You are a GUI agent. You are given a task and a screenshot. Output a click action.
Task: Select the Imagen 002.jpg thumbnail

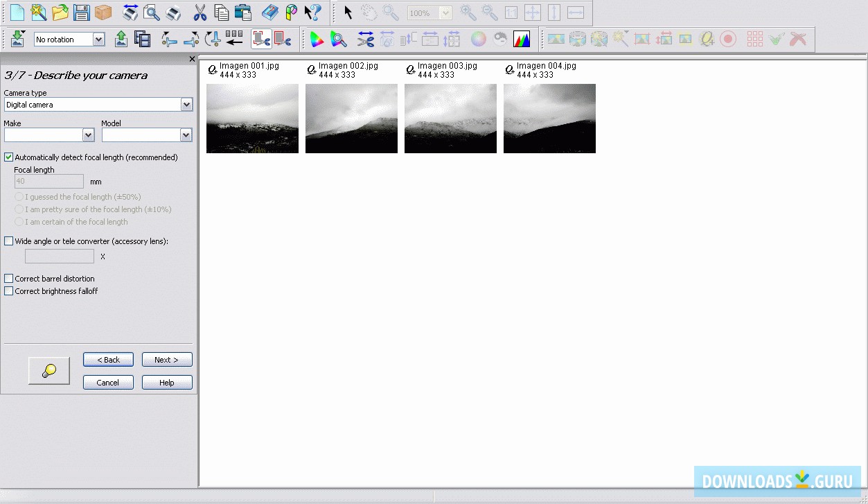point(351,118)
